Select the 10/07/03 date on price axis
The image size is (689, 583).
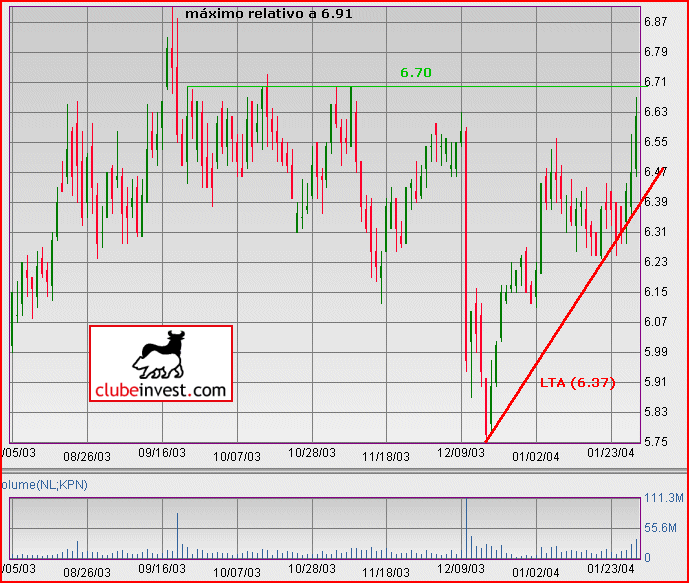tap(237, 457)
